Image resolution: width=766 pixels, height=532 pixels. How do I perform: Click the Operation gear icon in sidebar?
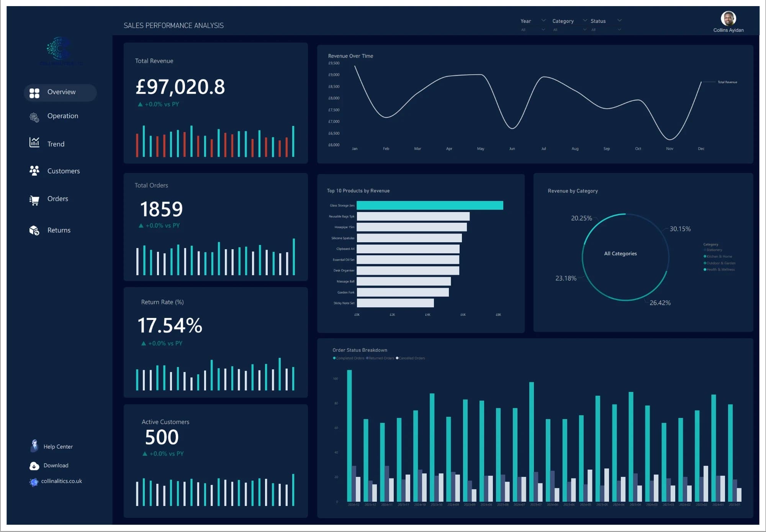(x=34, y=117)
